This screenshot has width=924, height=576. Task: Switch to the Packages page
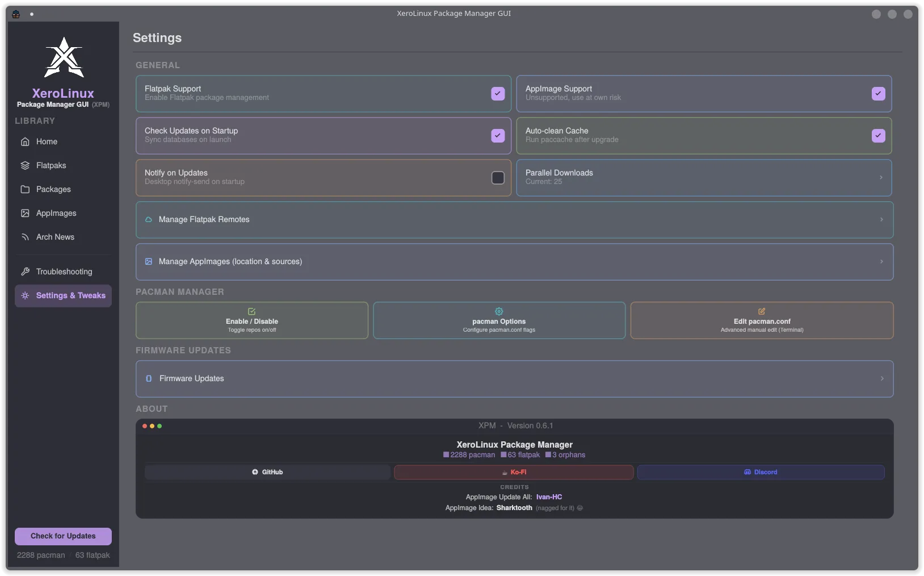tap(63, 189)
